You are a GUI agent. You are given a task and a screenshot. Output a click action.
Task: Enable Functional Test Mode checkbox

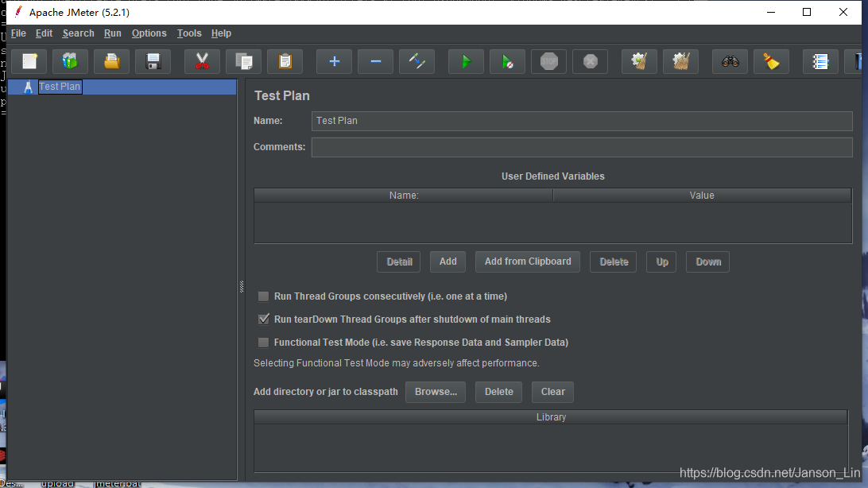pyautogui.click(x=264, y=343)
